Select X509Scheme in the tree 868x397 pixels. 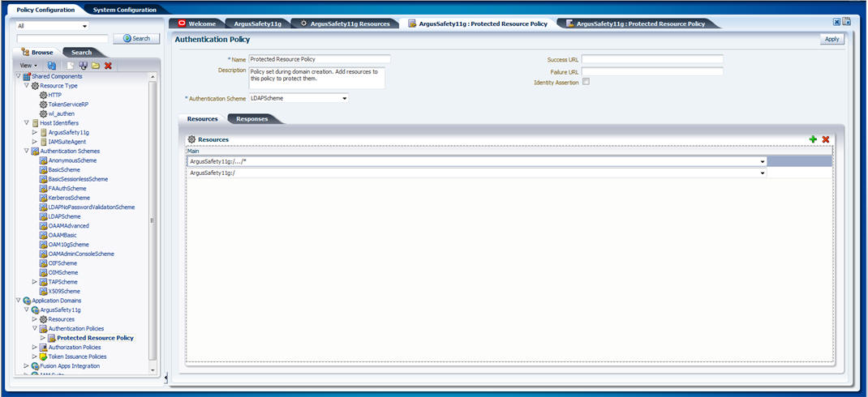[x=64, y=291]
